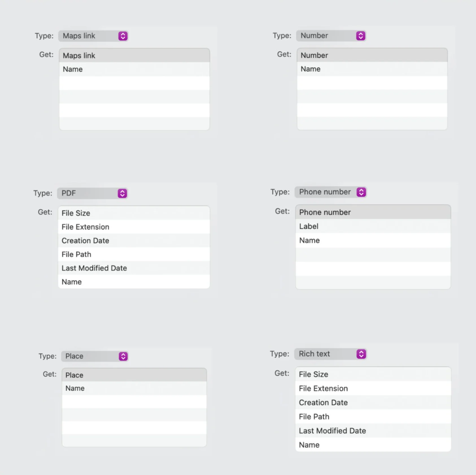Choose File Size in the PDF list
The height and width of the screenshot is (475, 476).
[x=134, y=213]
